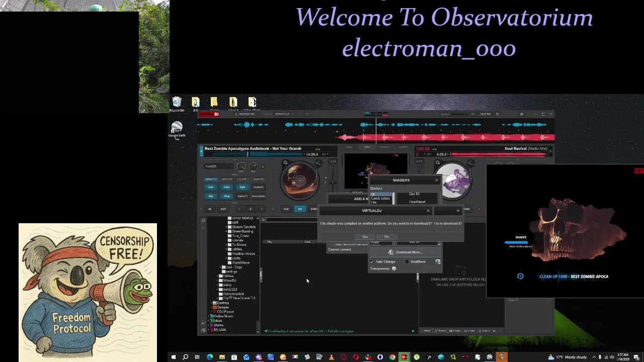Expand the utilities folder
Image resolution: width=644 pixels, height=362 pixels.
(x=226, y=249)
